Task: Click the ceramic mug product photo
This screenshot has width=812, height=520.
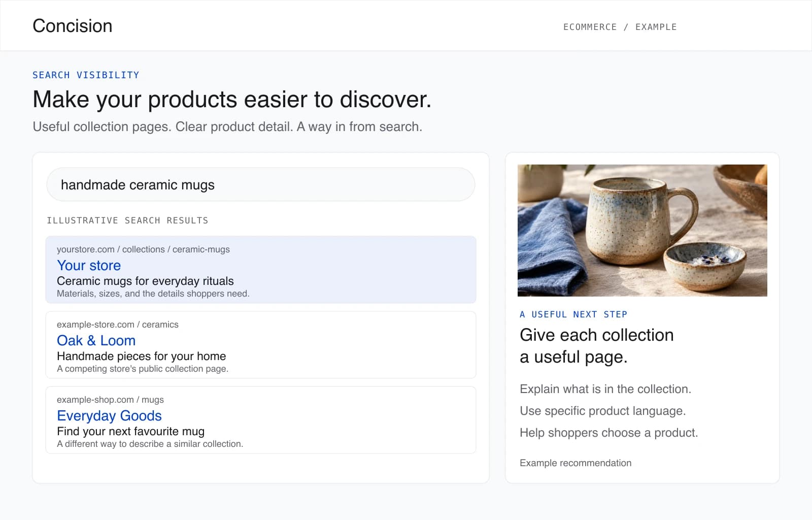Action: (x=642, y=231)
